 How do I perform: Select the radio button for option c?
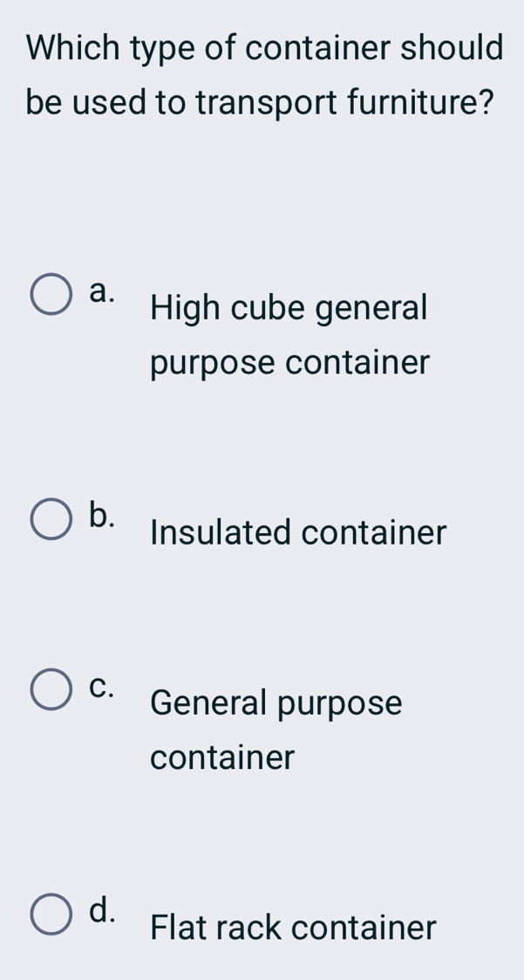pyautogui.click(x=51, y=689)
